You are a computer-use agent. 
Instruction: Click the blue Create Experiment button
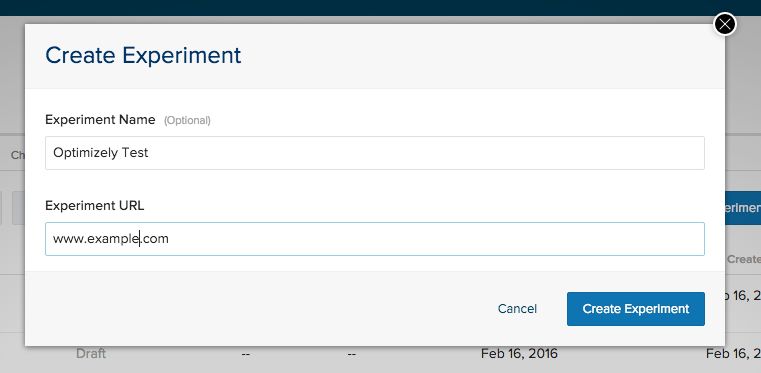point(636,309)
